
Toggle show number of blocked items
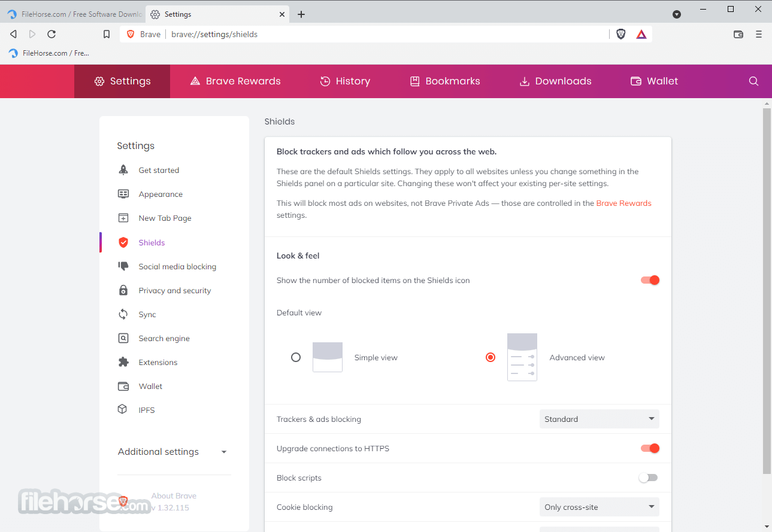650,280
